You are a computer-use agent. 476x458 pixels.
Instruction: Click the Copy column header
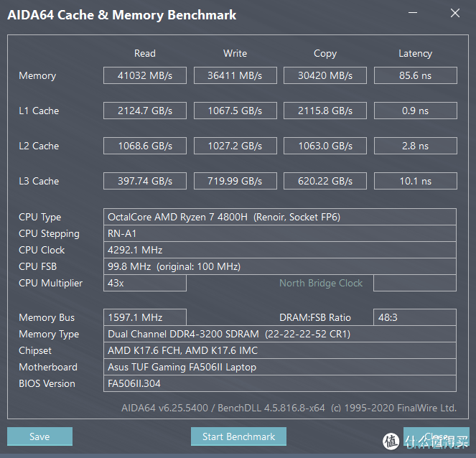coord(325,54)
